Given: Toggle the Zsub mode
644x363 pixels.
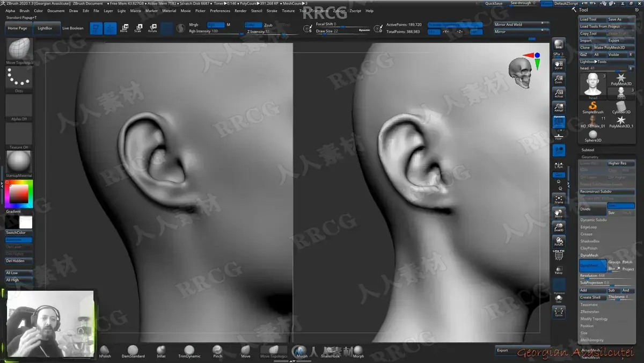Looking at the screenshot, I should pyautogui.click(x=268, y=25).
